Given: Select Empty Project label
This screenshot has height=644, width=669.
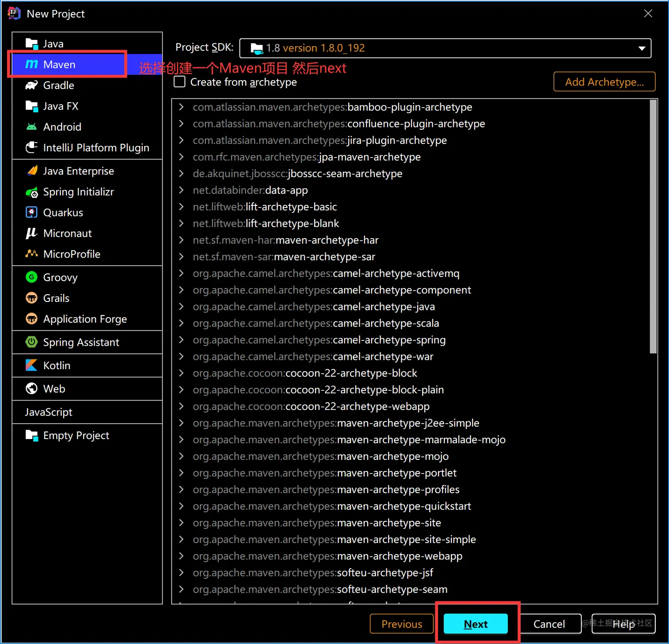Looking at the screenshot, I should pos(76,436).
